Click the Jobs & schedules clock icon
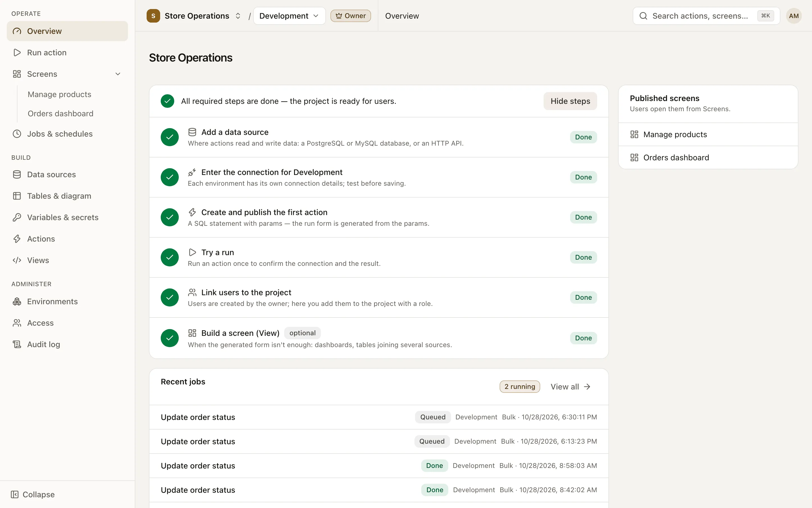812x508 pixels. (x=17, y=134)
